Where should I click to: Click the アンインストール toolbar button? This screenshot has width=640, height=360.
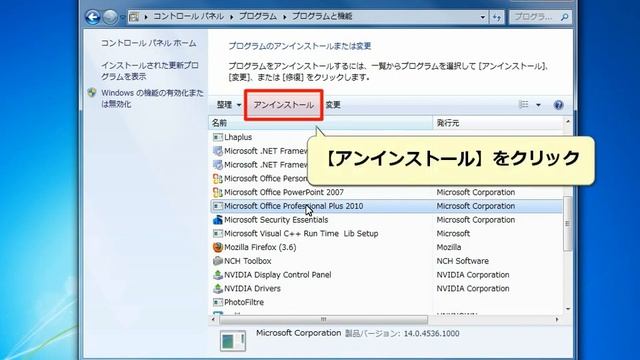point(284,105)
